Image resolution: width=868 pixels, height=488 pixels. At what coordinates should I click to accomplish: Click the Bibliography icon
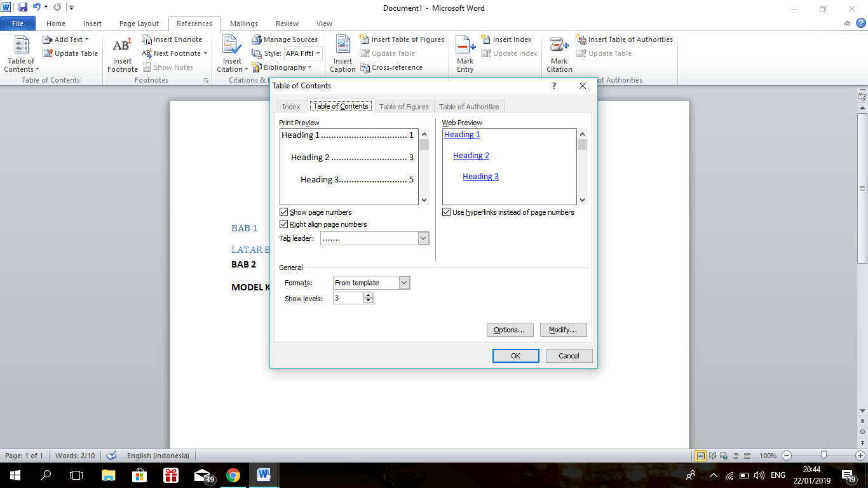tap(257, 67)
